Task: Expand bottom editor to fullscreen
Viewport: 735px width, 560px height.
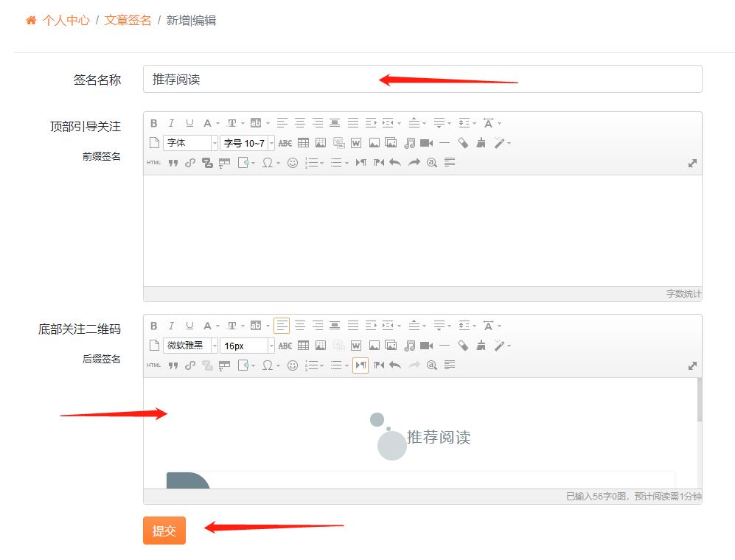Action: pos(692,365)
